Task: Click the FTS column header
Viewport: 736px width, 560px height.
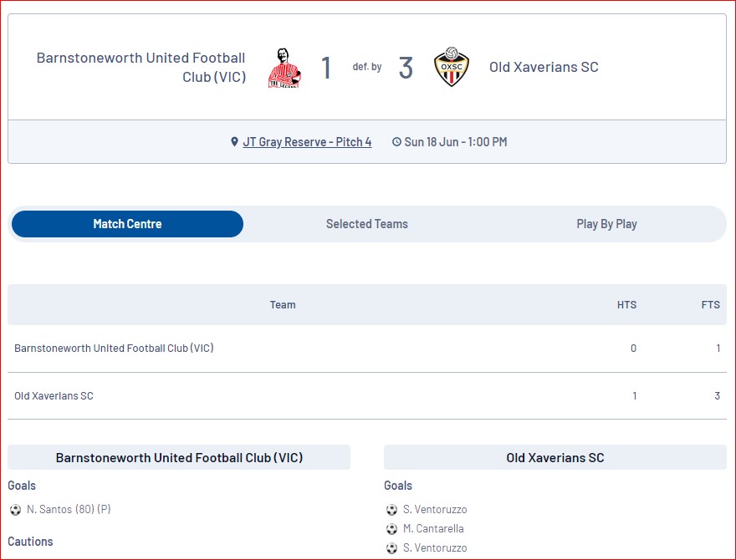Action: coord(710,305)
